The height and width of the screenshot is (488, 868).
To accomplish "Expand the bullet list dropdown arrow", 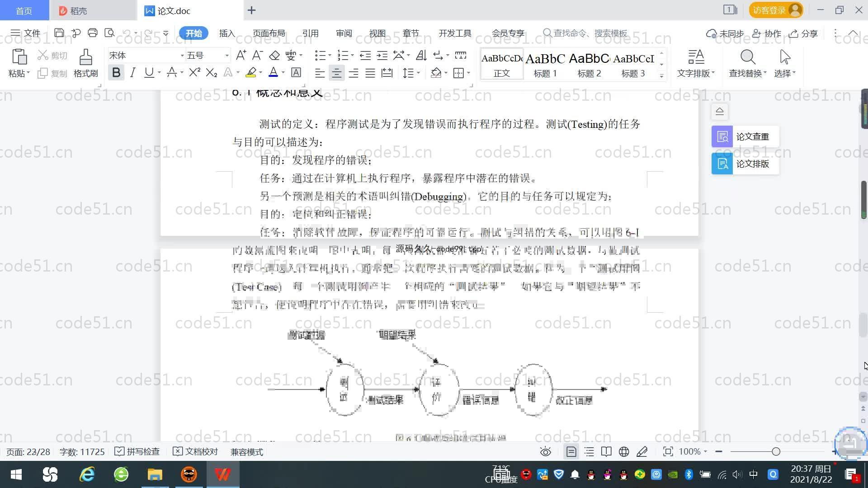I will [330, 56].
